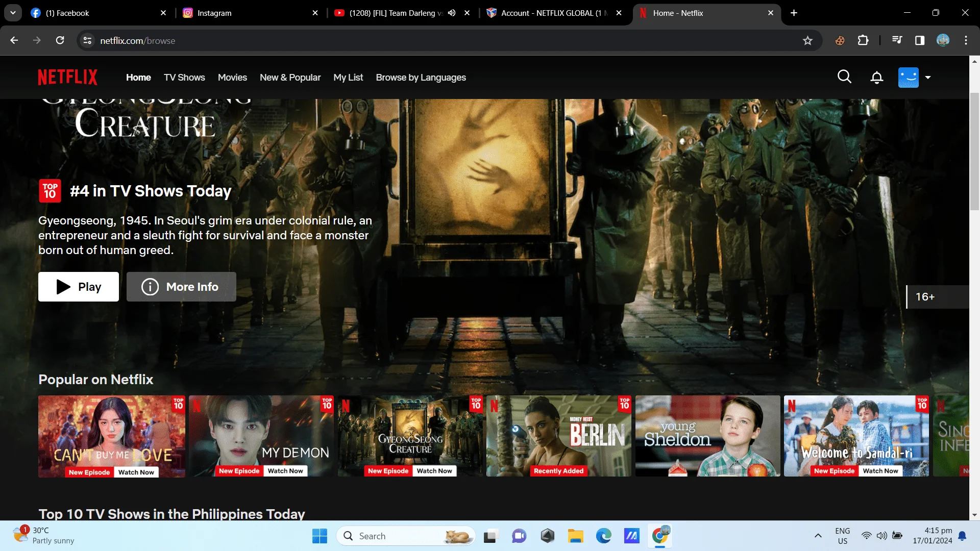The image size is (980, 551).
Task: Open Chrome icon on taskbar
Action: [660, 536]
